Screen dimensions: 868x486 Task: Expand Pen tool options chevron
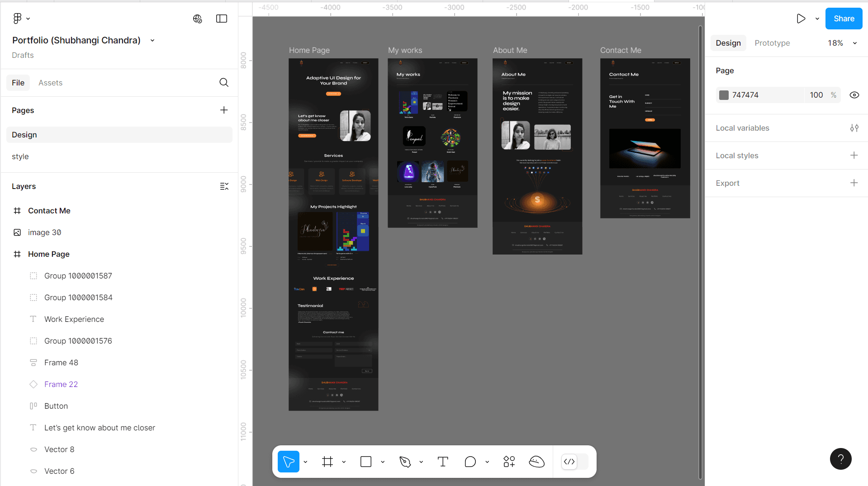(421, 462)
